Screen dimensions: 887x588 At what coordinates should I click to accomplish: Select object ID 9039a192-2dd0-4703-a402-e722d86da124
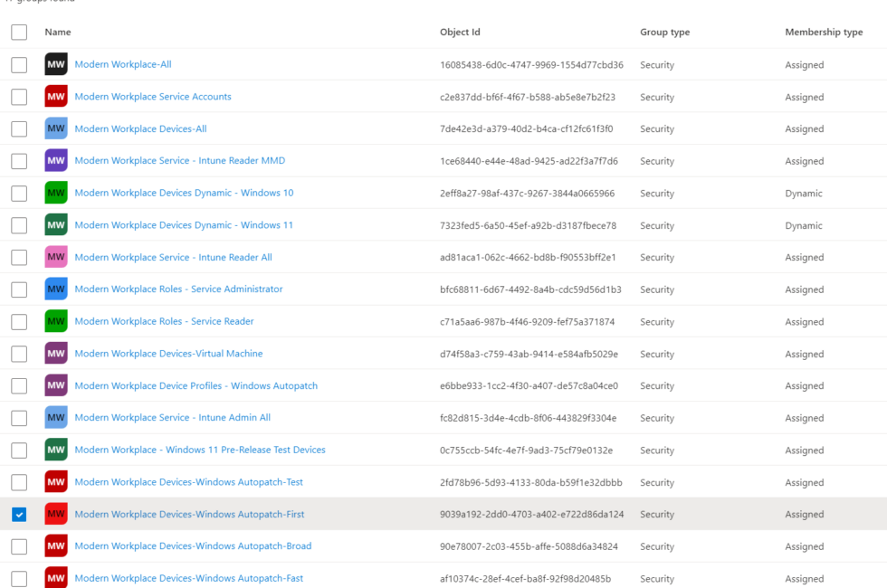coord(532,515)
